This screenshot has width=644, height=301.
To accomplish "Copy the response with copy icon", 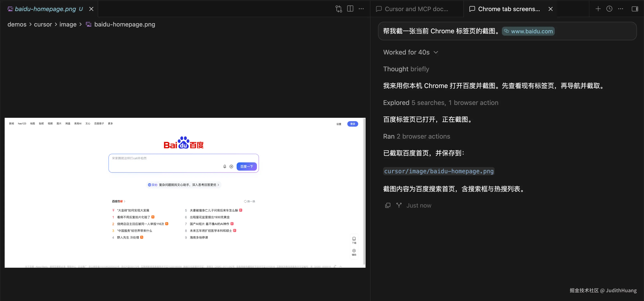I will [388, 205].
